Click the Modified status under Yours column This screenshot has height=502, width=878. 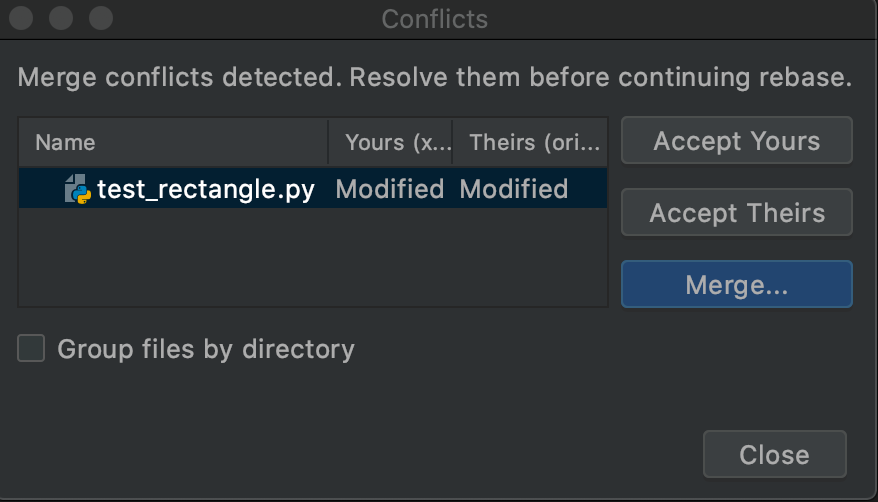tap(390, 189)
